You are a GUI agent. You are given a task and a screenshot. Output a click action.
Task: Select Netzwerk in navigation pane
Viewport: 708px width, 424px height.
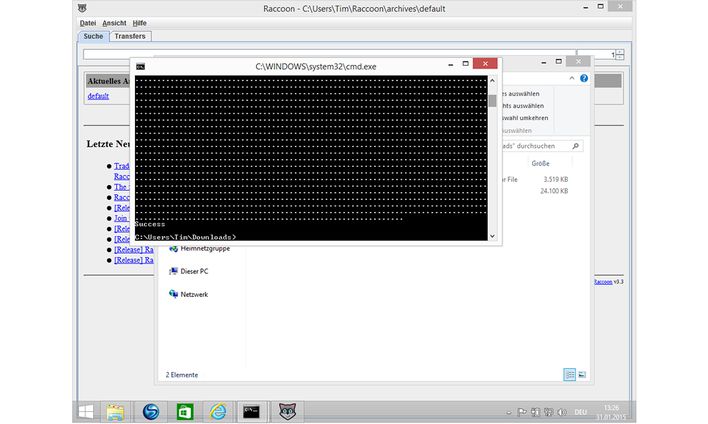tap(188, 294)
